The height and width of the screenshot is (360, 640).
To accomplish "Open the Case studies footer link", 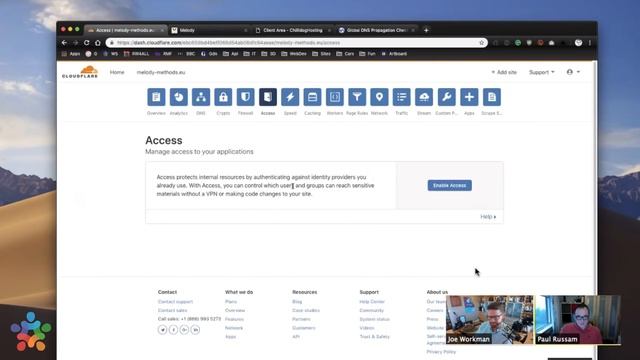I will [x=306, y=311].
